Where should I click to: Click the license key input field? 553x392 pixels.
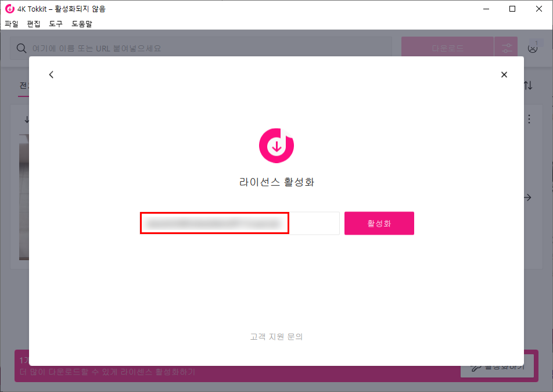tap(240, 223)
